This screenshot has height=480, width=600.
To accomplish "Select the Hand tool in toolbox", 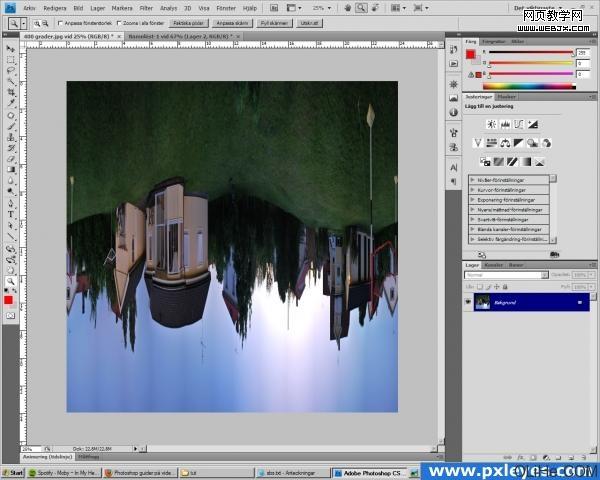I will tap(10, 271).
